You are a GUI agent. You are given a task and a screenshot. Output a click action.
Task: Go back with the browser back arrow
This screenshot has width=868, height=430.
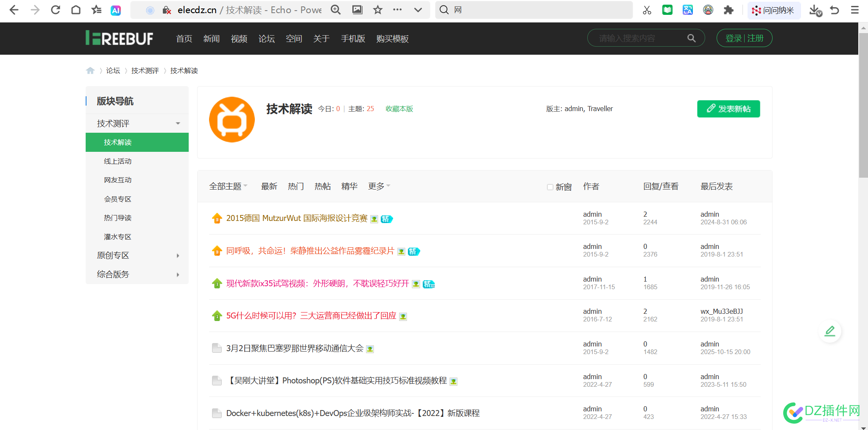14,10
